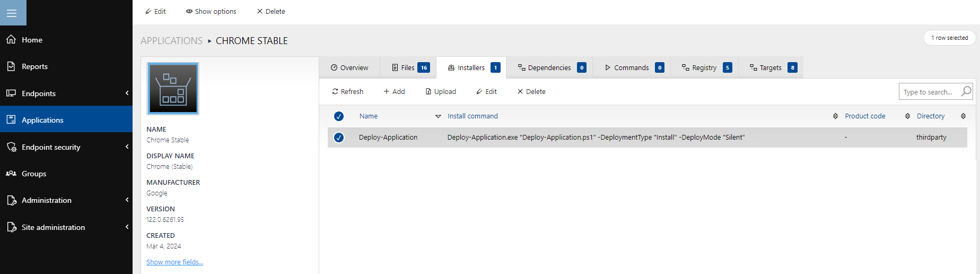Viewport: 980px width, 274px height.
Task: Click the Show more fields link
Action: 174,262
